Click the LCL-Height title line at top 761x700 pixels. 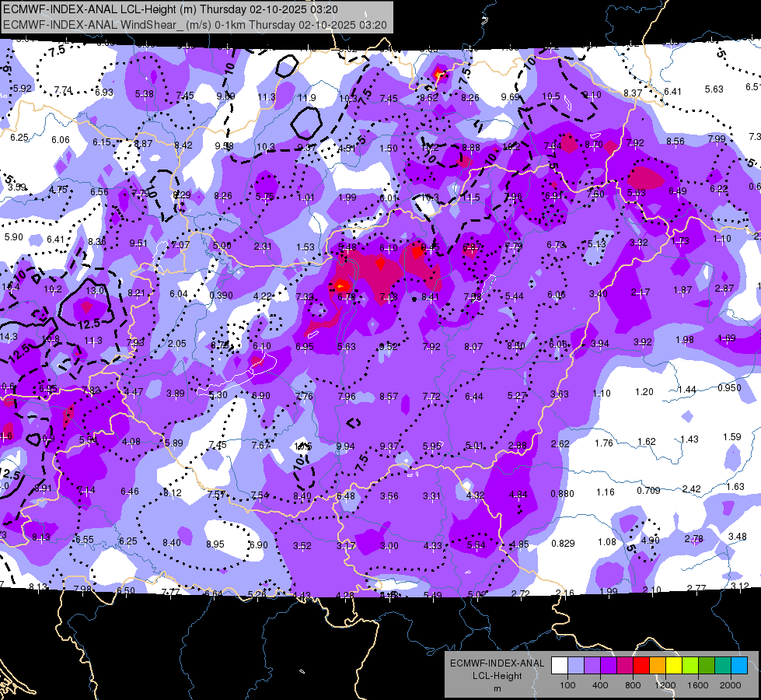[x=170, y=9]
